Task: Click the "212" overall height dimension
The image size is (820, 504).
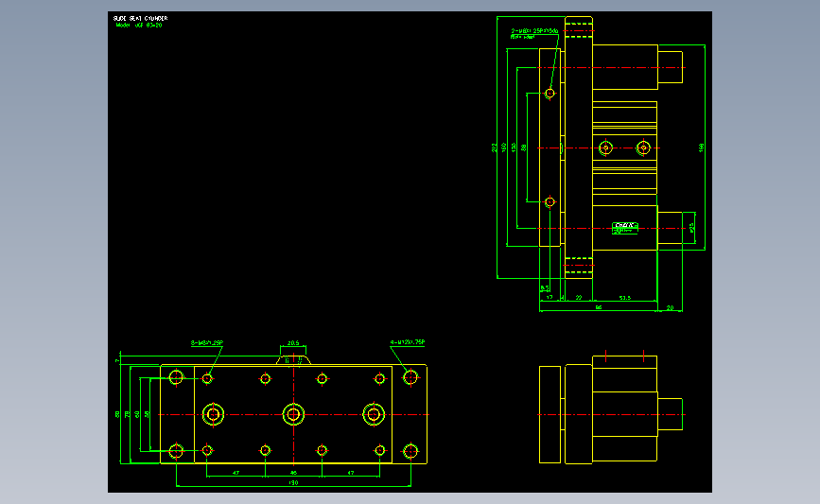Action: (495, 148)
